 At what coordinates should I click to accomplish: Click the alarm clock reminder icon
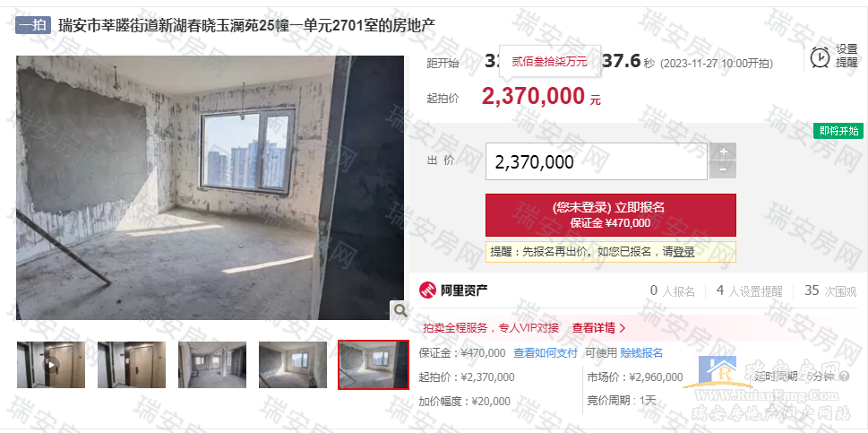(x=820, y=57)
